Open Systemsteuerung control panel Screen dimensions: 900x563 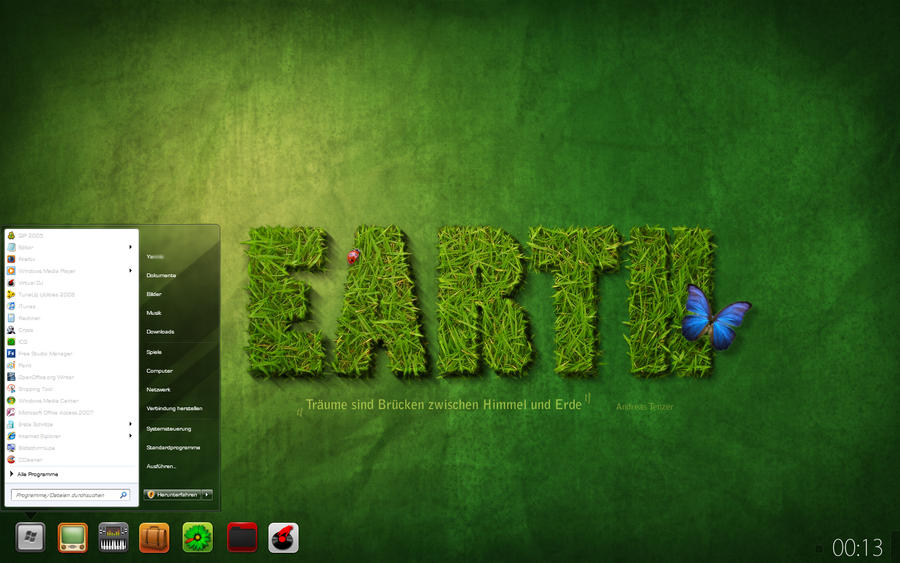pyautogui.click(x=169, y=429)
